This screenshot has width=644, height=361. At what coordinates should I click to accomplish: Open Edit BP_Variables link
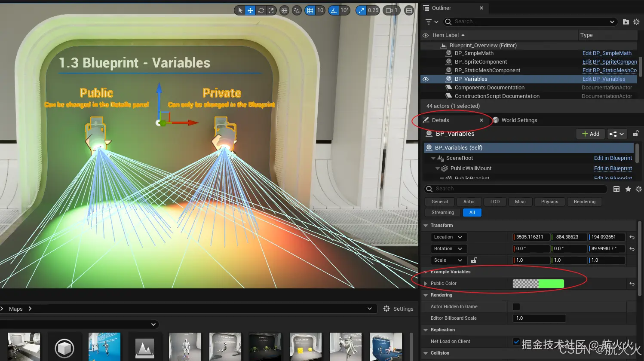[x=604, y=79]
